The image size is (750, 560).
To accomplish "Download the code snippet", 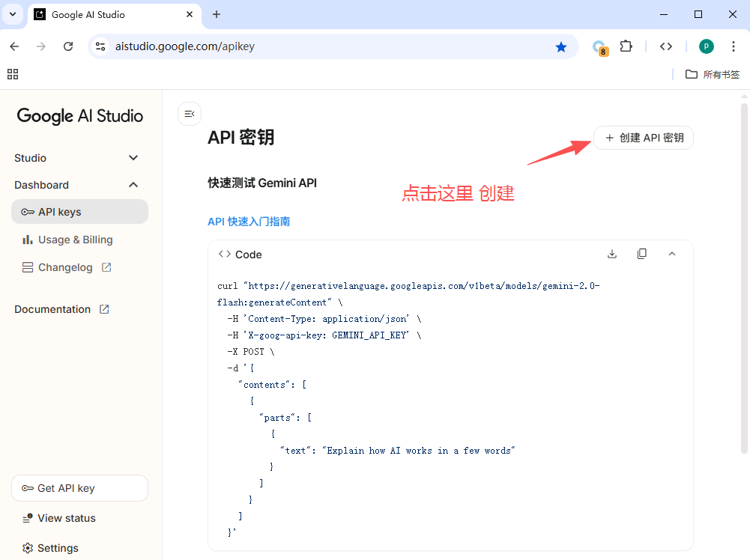I will coord(612,254).
